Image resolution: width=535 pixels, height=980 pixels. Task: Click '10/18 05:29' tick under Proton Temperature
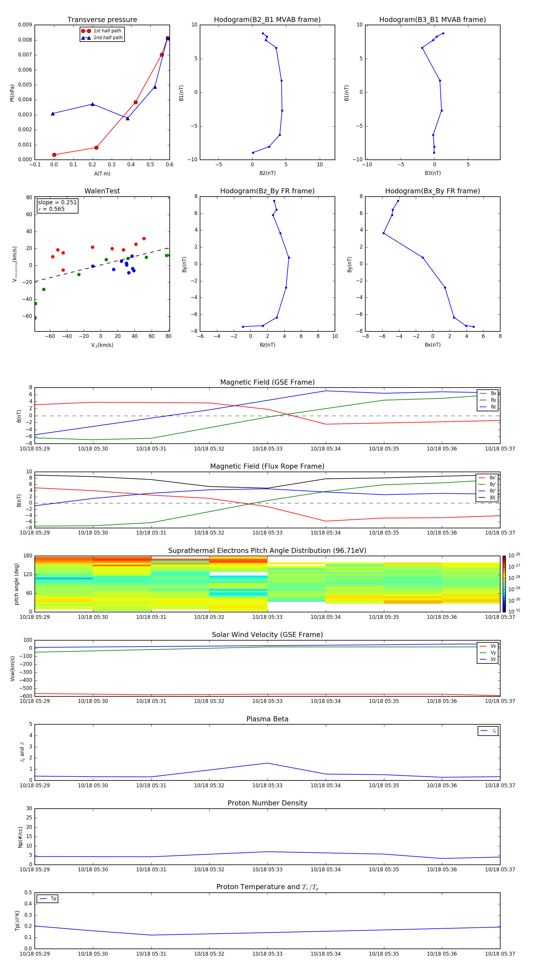[x=35, y=954]
